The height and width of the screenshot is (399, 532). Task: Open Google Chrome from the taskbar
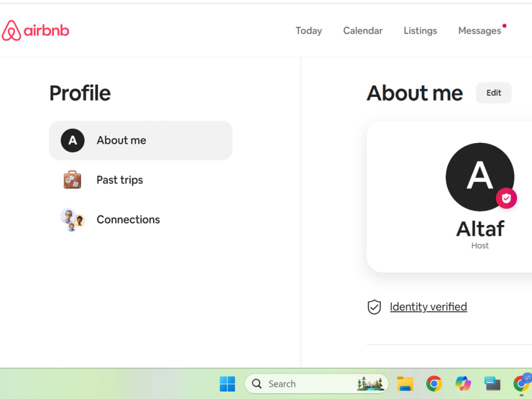(434, 384)
